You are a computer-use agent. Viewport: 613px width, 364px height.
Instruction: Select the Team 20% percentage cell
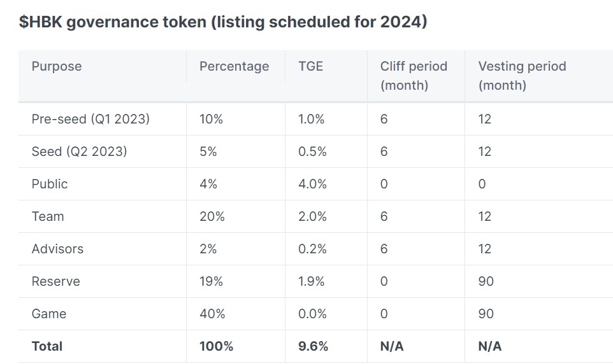point(212,216)
